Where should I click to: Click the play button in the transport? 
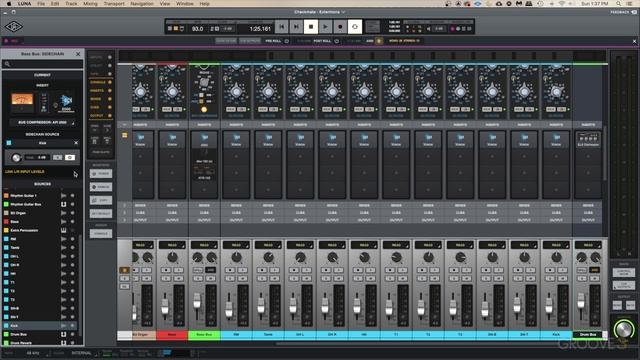pos(325,27)
